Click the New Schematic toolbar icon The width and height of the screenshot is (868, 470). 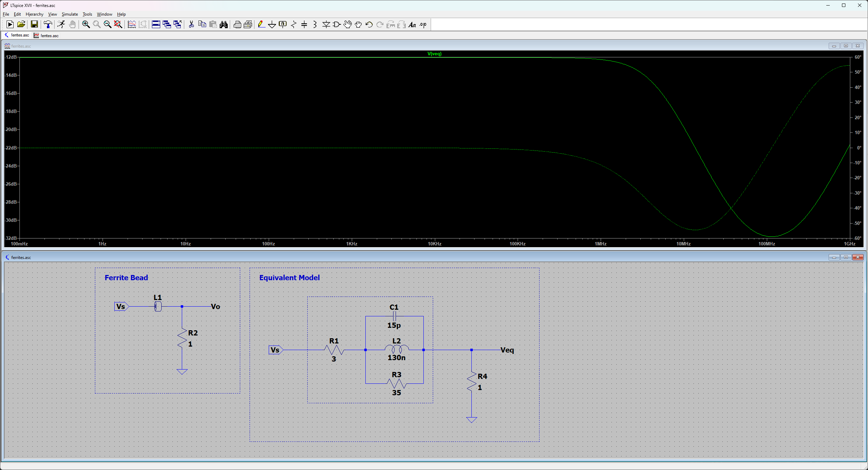pos(10,24)
